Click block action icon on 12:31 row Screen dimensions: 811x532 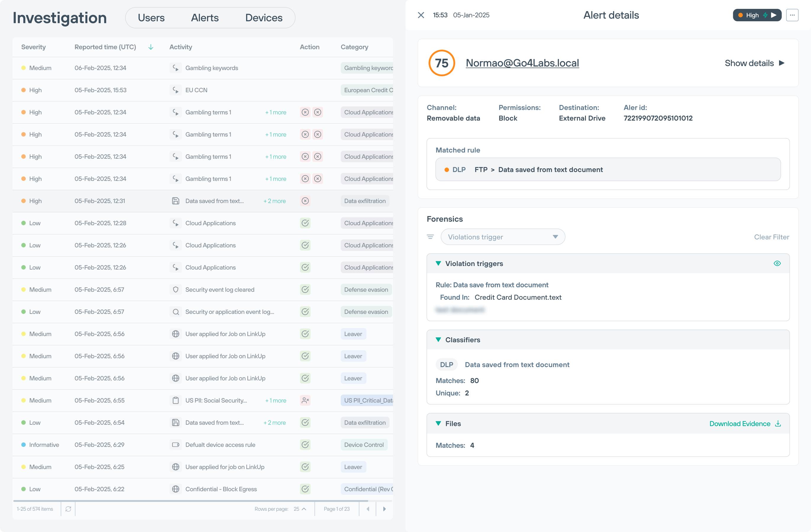[x=305, y=201]
